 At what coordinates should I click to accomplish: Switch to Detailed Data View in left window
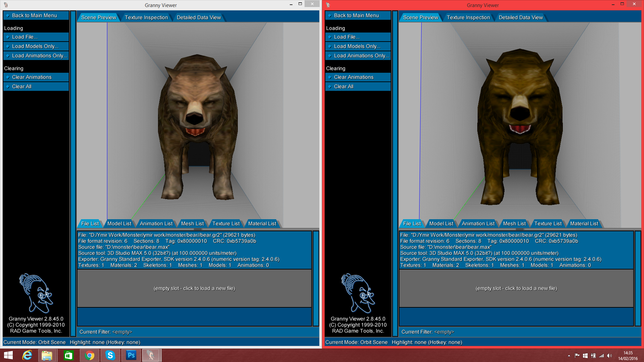pyautogui.click(x=199, y=17)
